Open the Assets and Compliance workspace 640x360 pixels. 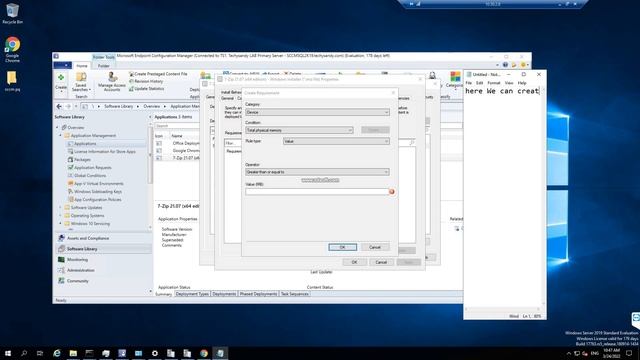tap(103, 238)
